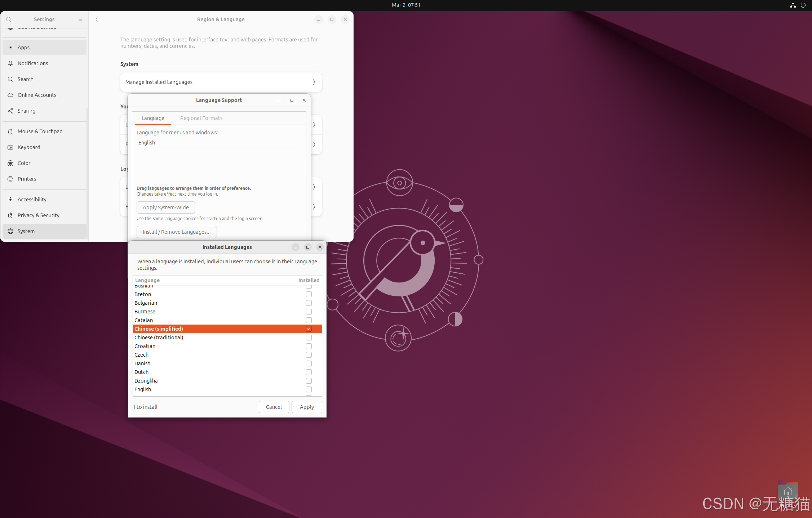Select the Language tab
This screenshot has height=518, width=812.
153,118
